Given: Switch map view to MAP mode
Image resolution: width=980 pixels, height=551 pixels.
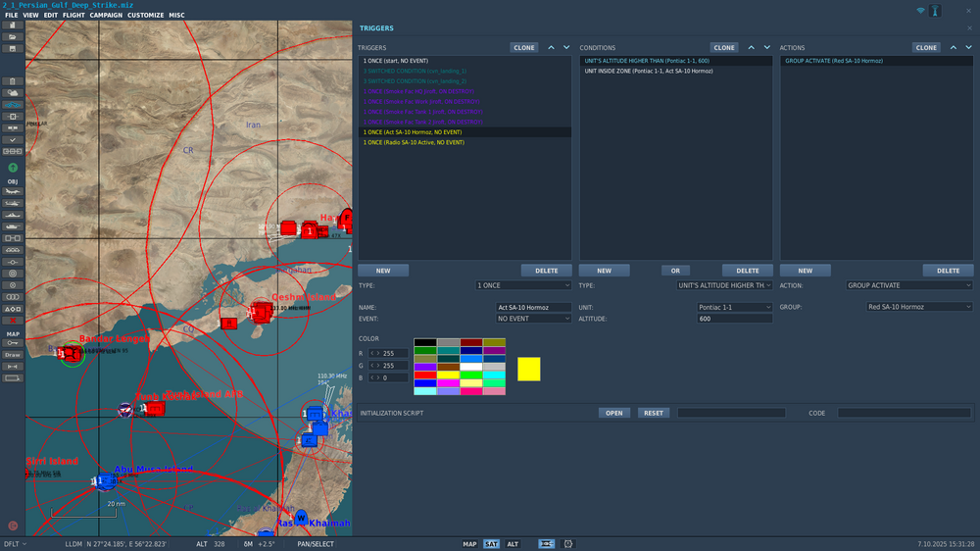Looking at the screenshot, I should [469, 544].
